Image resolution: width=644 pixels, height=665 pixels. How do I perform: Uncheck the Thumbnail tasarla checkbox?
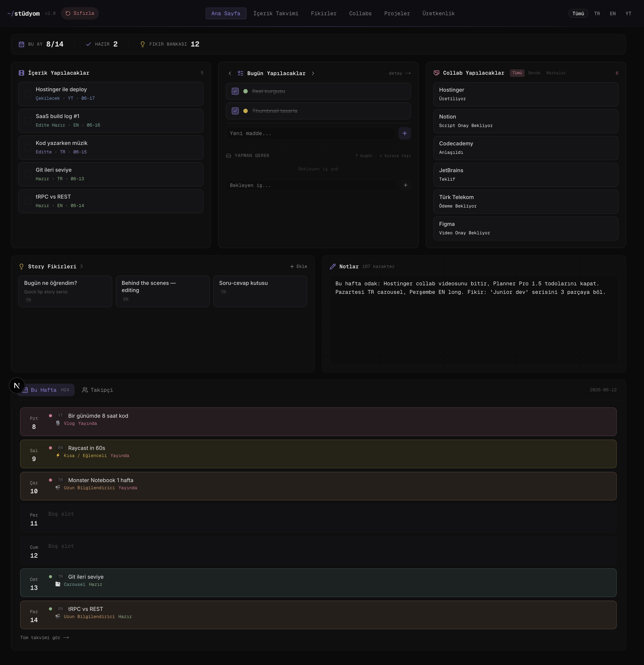235,111
